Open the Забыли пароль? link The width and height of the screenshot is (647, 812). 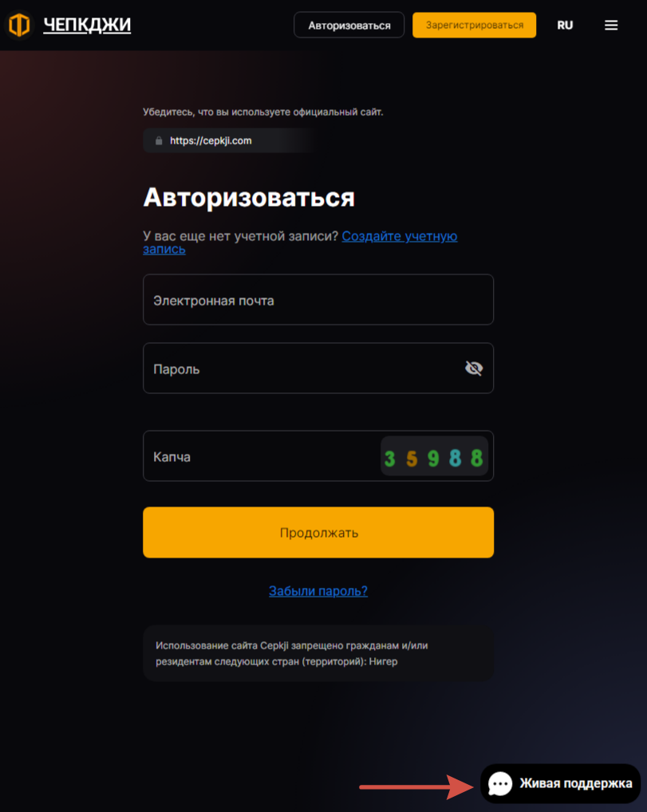point(318,591)
